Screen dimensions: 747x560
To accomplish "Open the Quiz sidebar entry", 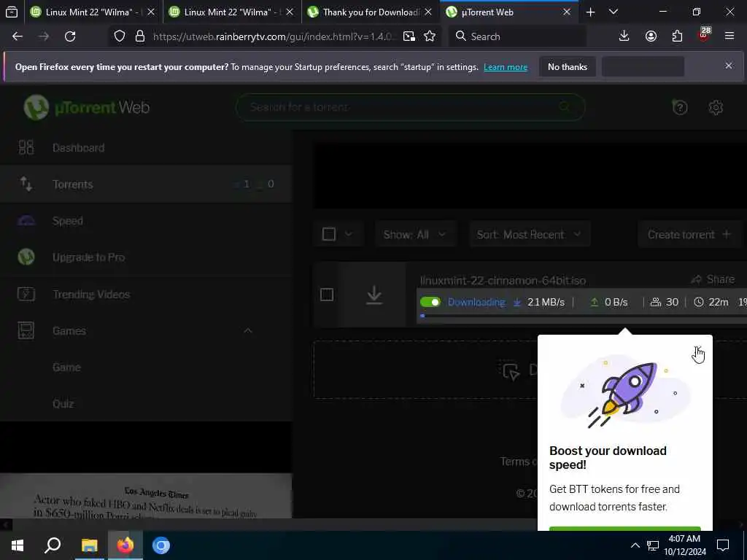I will pos(63,404).
